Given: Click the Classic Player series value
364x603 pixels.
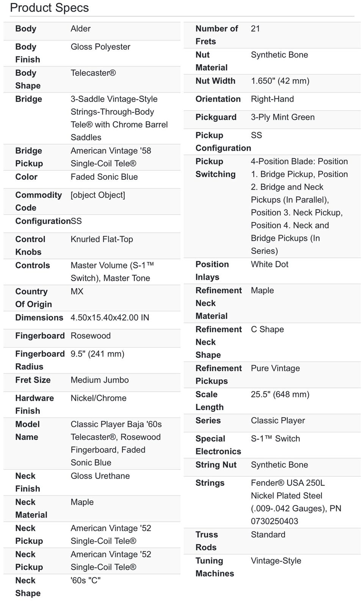Looking at the screenshot, I should point(278,421).
